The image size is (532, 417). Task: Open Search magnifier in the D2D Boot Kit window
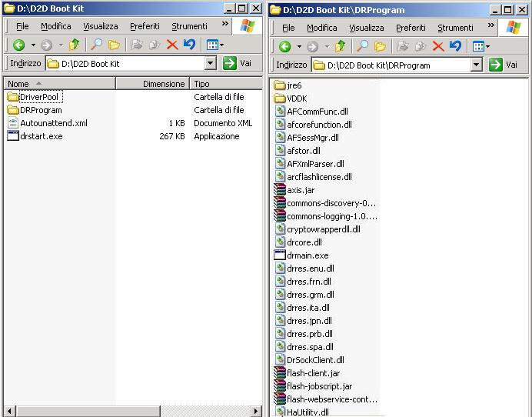[x=97, y=45]
